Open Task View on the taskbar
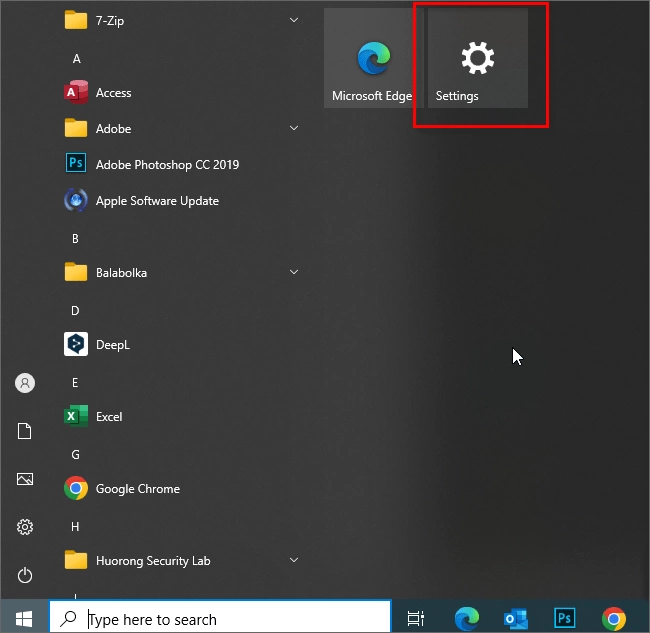Image resolution: width=650 pixels, height=633 pixels. [x=416, y=618]
